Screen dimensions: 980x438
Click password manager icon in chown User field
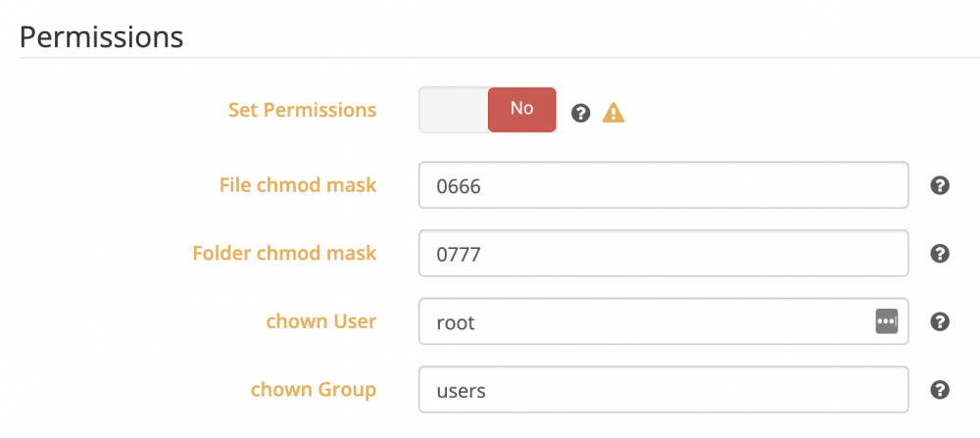point(886,321)
